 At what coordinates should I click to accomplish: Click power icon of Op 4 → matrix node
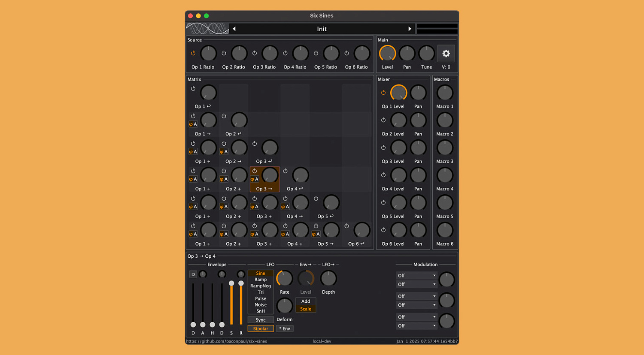pos(285,198)
